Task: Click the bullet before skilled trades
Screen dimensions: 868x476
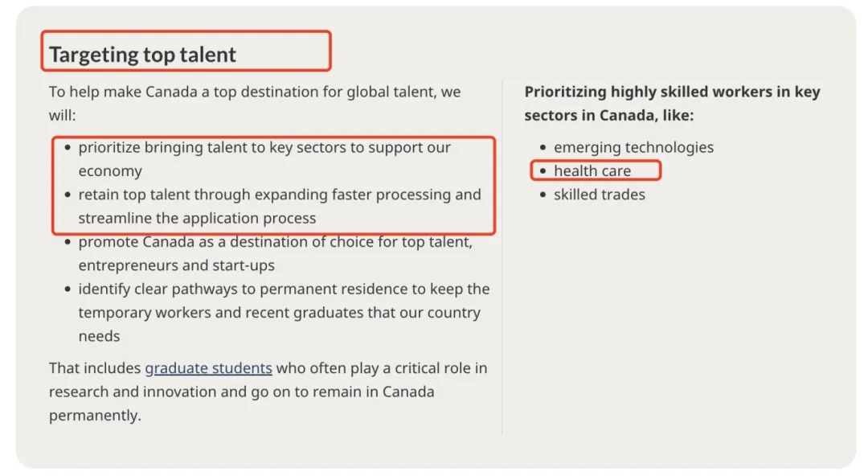Action: (x=543, y=195)
